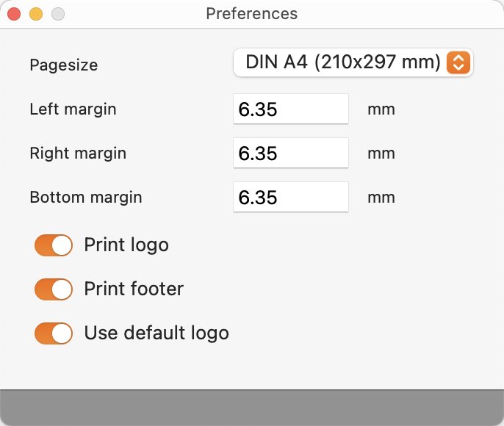Click the orange Pagesize chevron arrows
This screenshot has height=426, width=504.
click(x=458, y=62)
